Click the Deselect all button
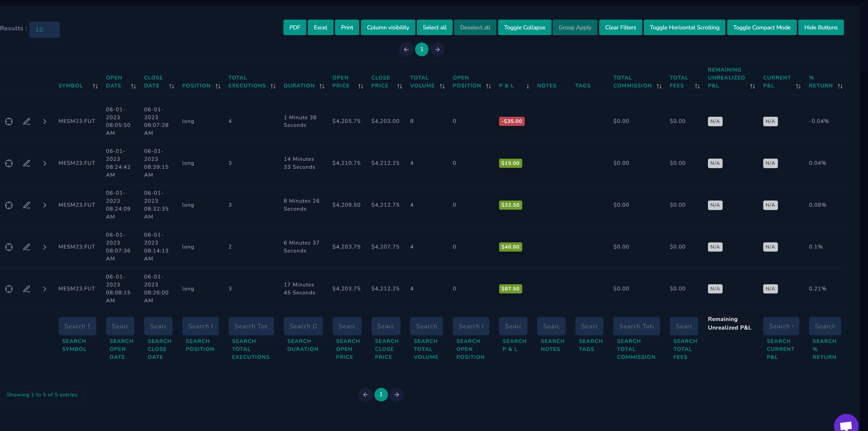The image size is (868, 431). (475, 27)
